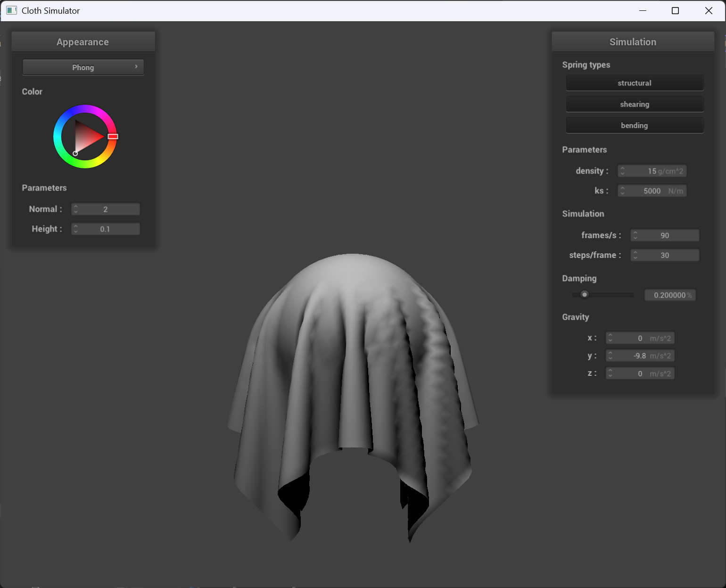Click the gravity x stepper arrows

(610, 338)
